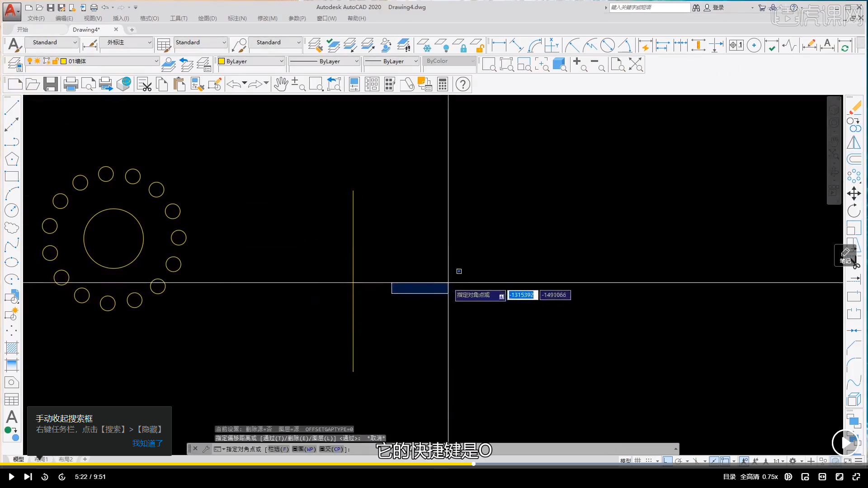Click the 我知道了 link in tooltip
This screenshot has width=868, height=488.
(147, 443)
